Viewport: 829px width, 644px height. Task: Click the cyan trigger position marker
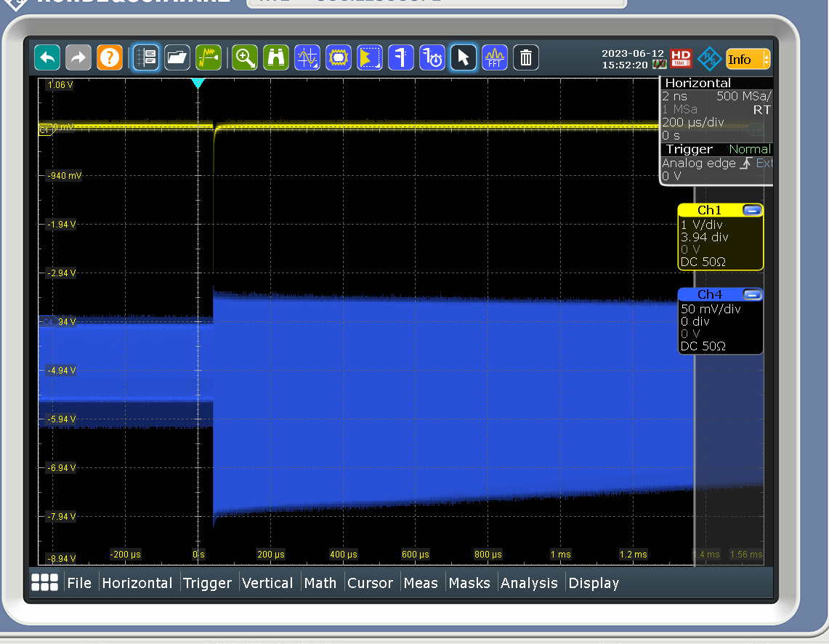(198, 84)
